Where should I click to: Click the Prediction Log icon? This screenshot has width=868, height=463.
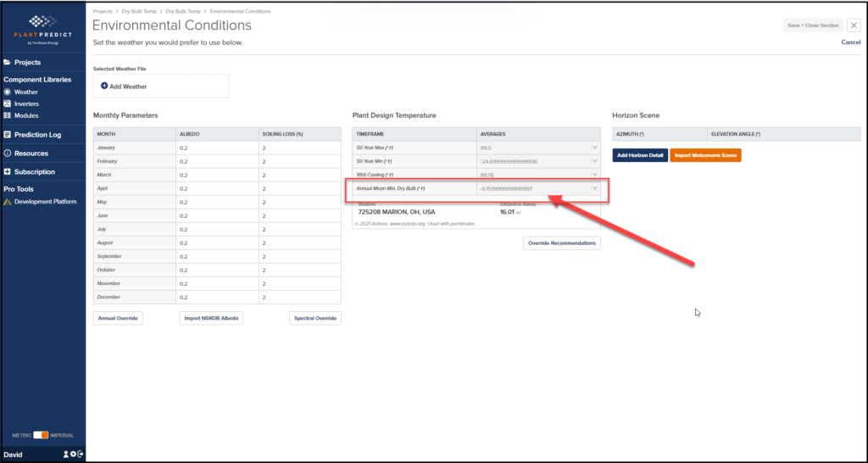click(x=7, y=135)
